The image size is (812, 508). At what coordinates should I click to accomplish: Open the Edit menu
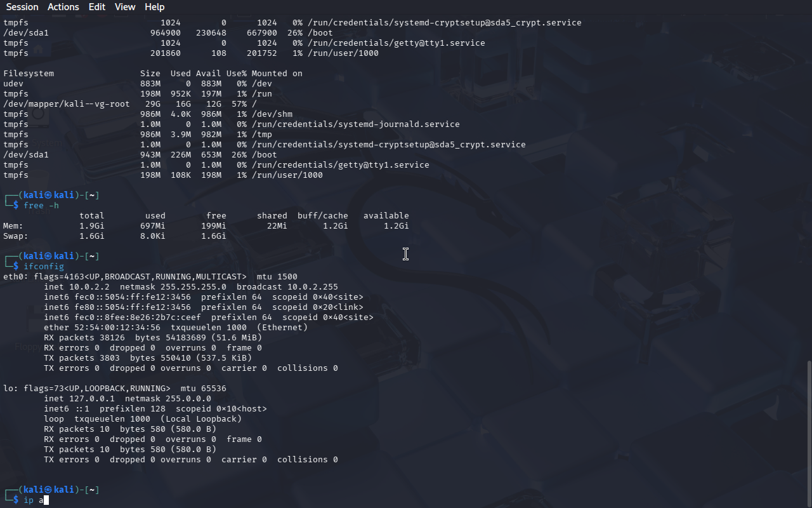pyautogui.click(x=97, y=7)
